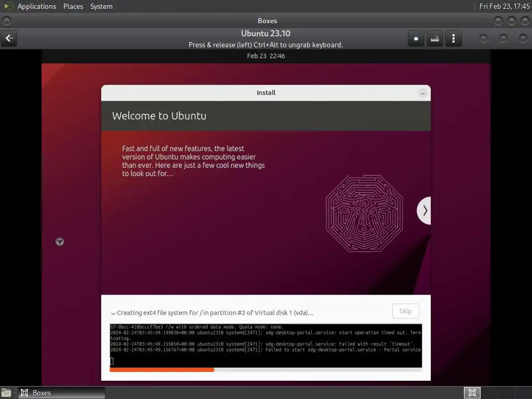Open the System menu

point(101,6)
